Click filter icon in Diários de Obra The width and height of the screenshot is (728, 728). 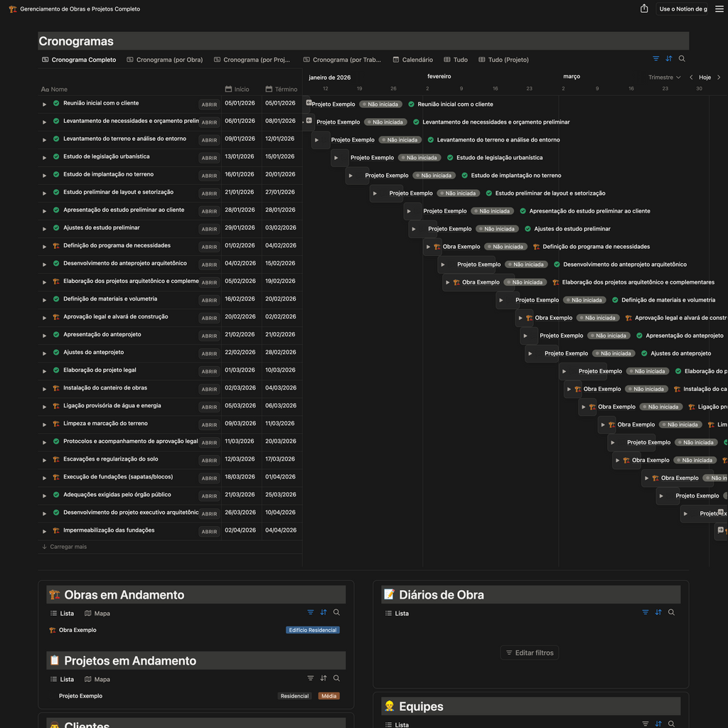645,612
